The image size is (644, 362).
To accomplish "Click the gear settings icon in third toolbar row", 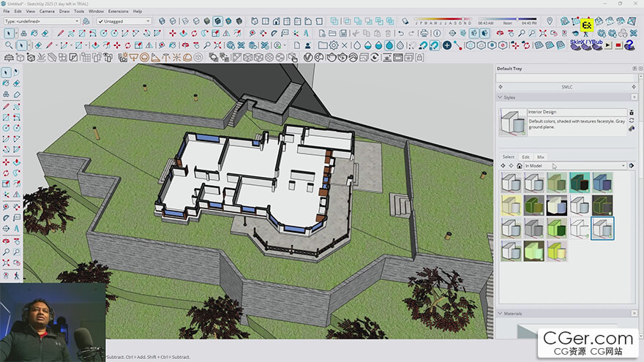I will (334, 45).
